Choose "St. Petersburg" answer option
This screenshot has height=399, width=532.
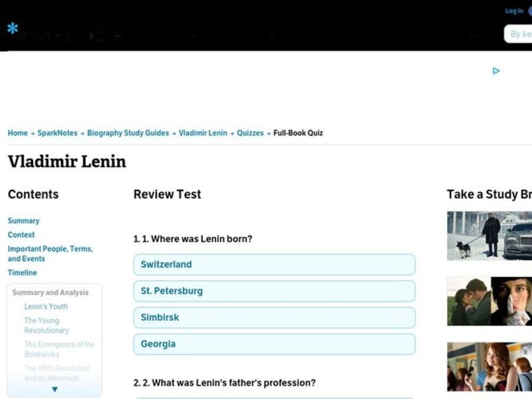pos(274,291)
